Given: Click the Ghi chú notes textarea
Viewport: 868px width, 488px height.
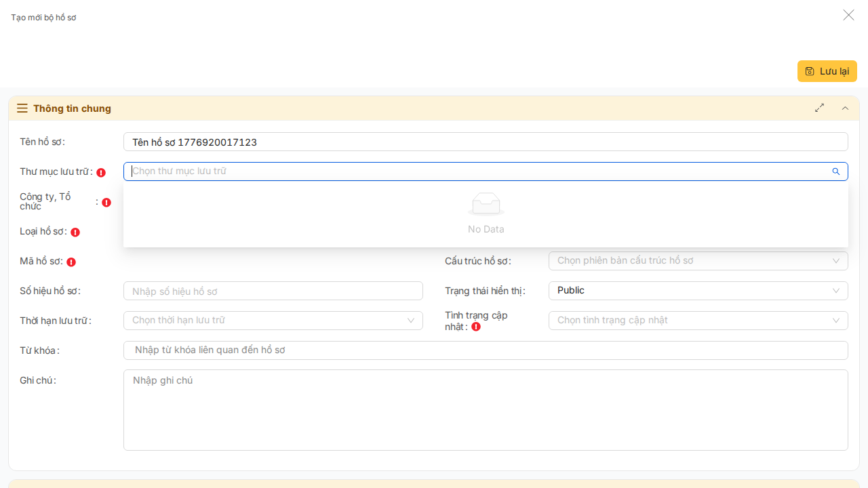Looking at the screenshot, I should coord(485,409).
